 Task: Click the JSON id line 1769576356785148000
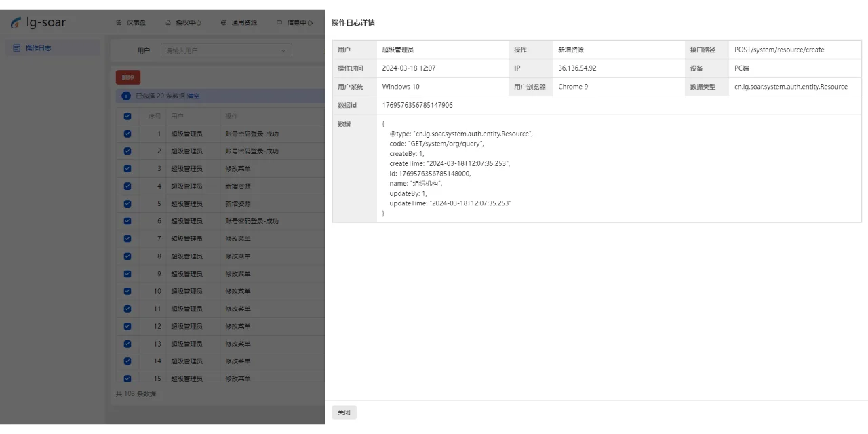pos(430,174)
